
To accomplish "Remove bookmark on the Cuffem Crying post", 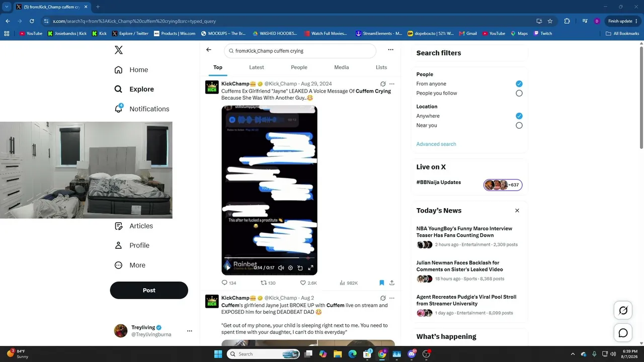I will coord(382,283).
